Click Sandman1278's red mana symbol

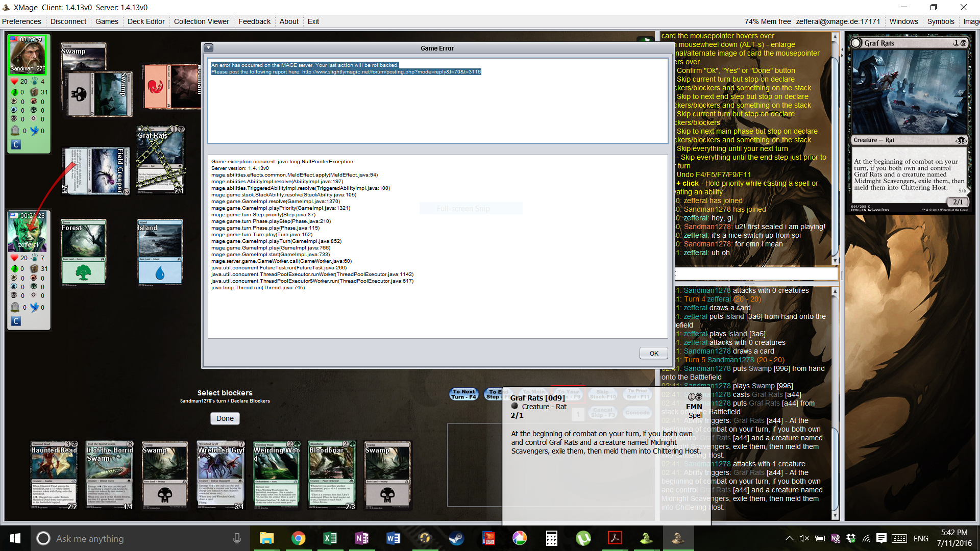point(34,101)
